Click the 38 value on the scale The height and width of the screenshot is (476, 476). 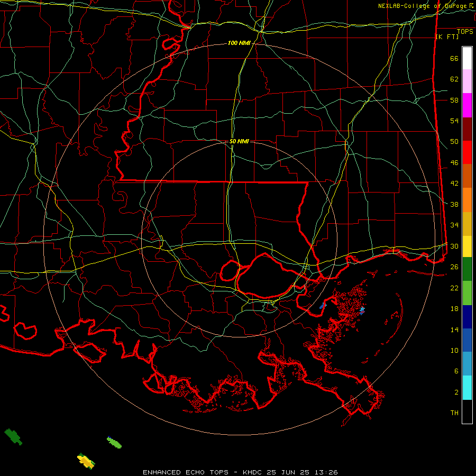[x=454, y=204]
